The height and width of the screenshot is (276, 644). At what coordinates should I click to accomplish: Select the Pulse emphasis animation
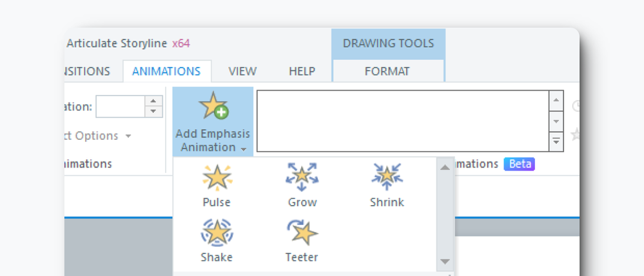(x=216, y=184)
